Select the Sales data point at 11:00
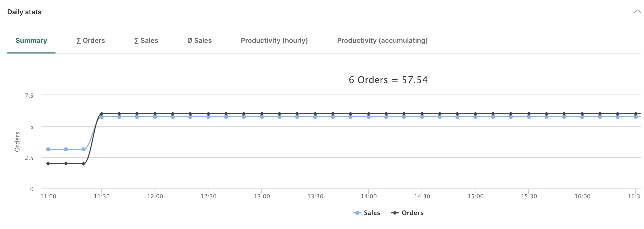Viewport: 644px width, 229px height. [48, 149]
